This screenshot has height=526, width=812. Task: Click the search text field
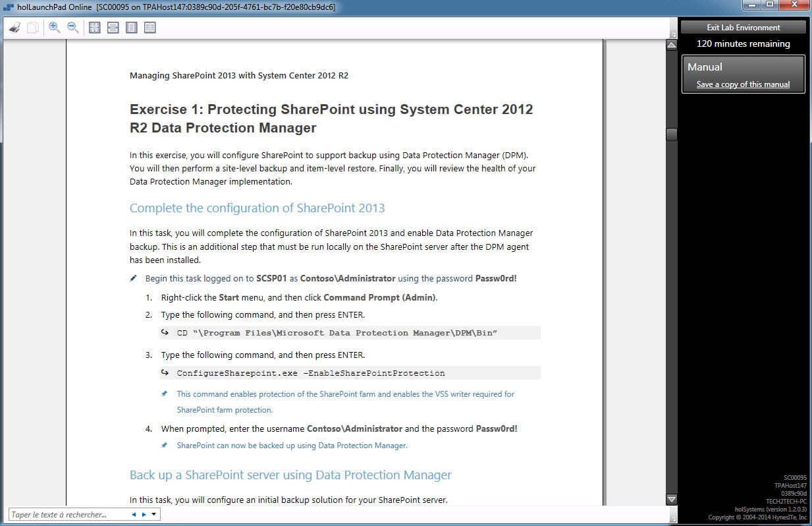pos(68,514)
